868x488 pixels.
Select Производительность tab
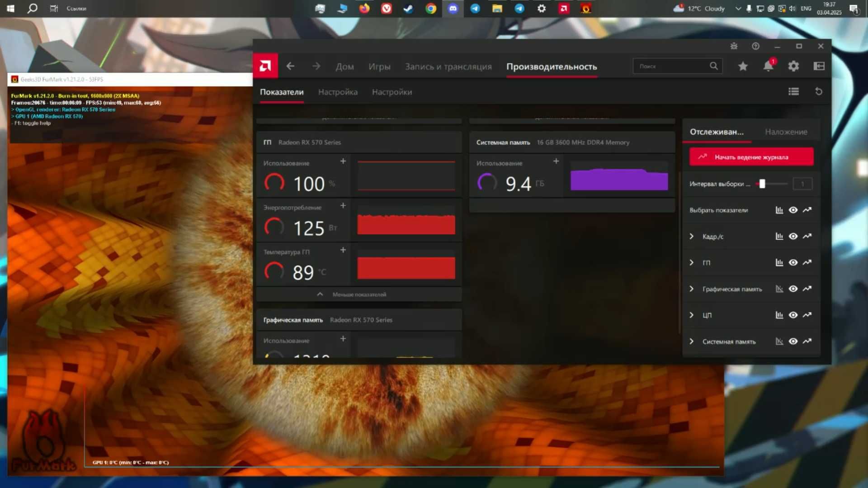(x=552, y=66)
